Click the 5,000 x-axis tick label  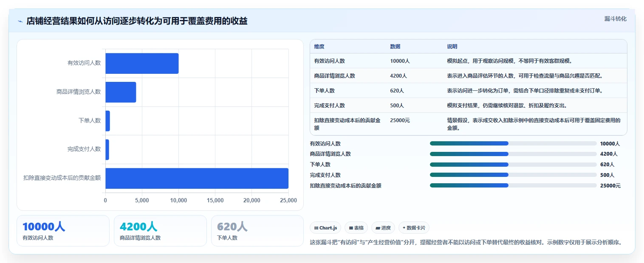[x=142, y=200]
